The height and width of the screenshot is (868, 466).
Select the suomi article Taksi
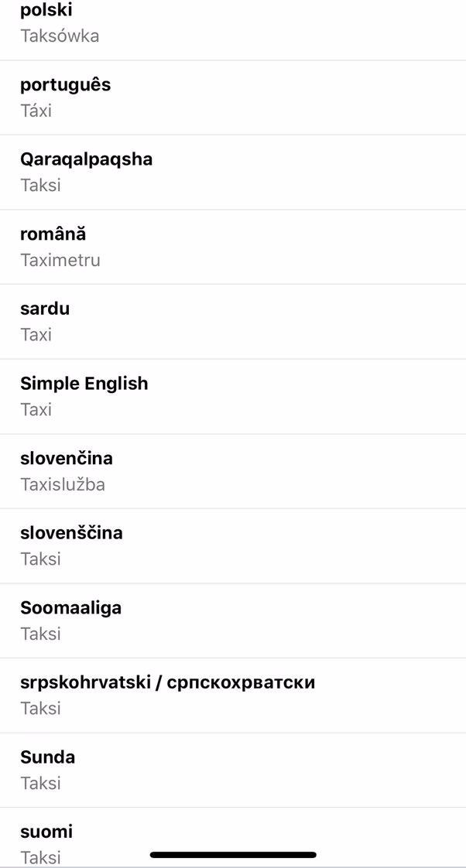(x=232, y=839)
